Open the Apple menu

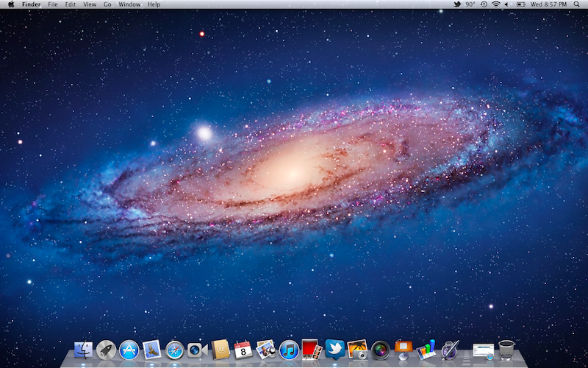coord(11,4)
